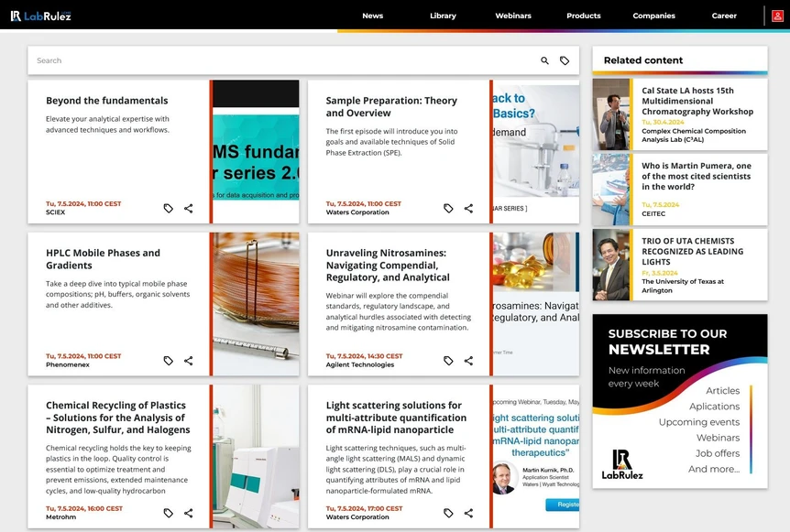The image size is (790, 532).
Task: Share the Beyond the fundamentals webinar
Action: [x=189, y=209]
